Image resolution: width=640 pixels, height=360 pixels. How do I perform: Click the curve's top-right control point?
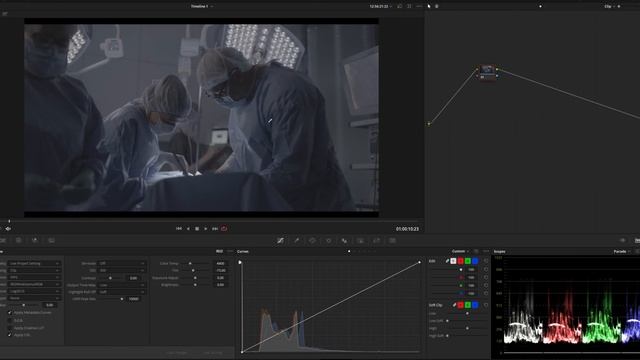pyautogui.click(x=419, y=262)
